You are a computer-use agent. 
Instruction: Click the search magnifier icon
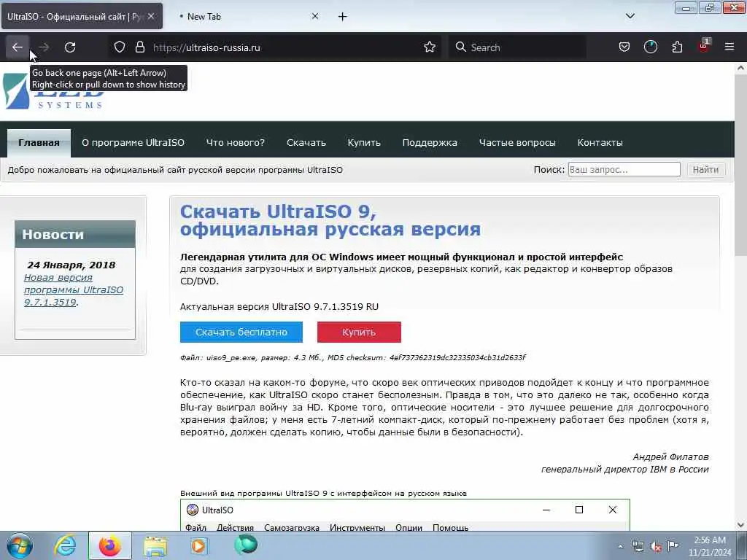[x=461, y=47]
